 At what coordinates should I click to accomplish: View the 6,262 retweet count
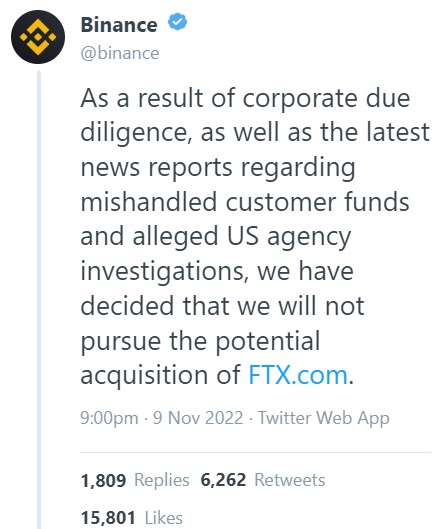(x=223, y=480)
